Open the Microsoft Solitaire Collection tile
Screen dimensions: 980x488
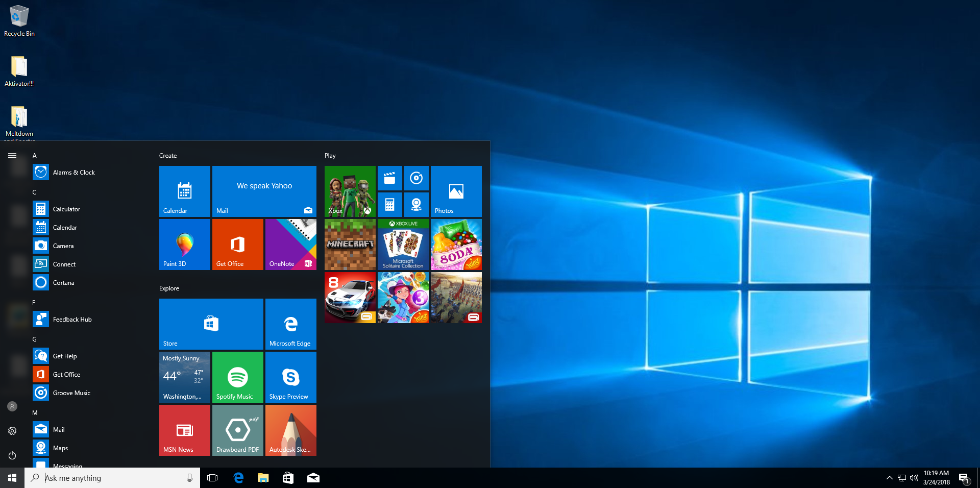coord(403,245)
